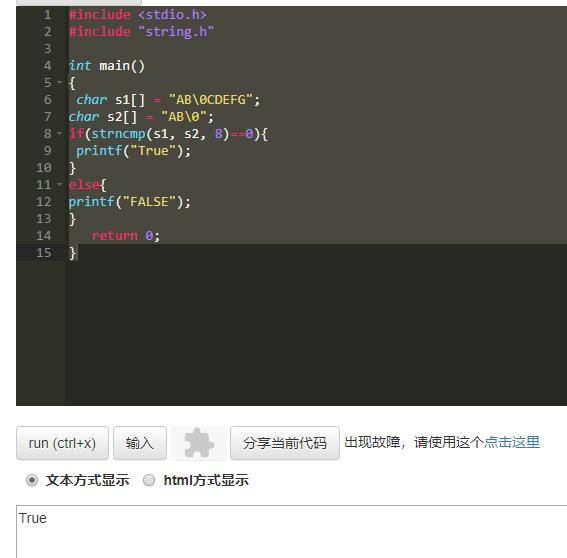Place cursor on printf("FALSE") line

click(129, 202)
